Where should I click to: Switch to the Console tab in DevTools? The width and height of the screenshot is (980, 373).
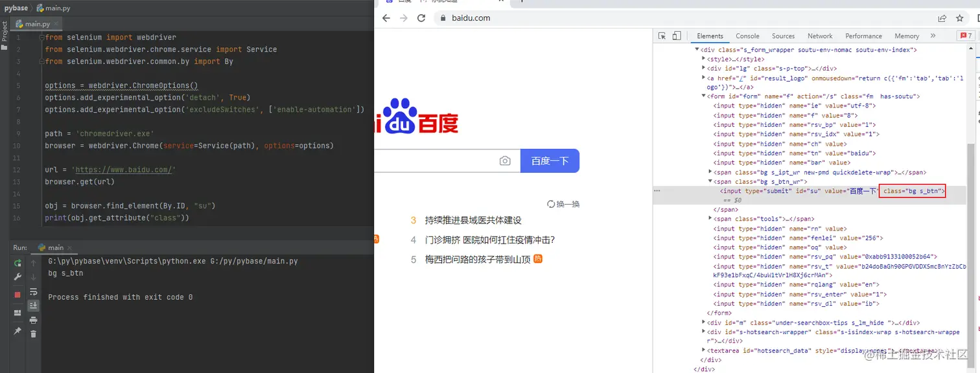pos(747,36)
